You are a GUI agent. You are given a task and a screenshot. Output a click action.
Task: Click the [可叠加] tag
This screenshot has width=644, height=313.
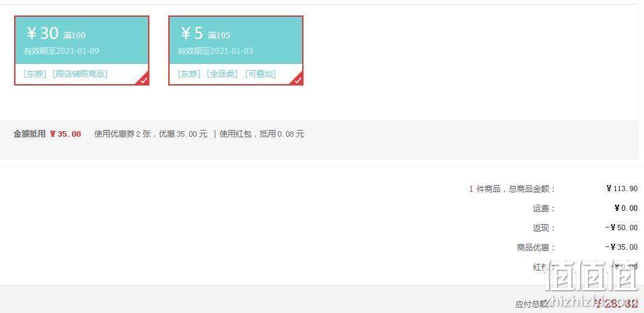coord(260,74)
